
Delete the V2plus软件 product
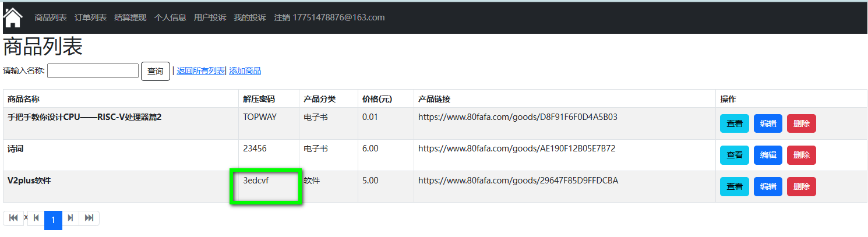[801, 186]
